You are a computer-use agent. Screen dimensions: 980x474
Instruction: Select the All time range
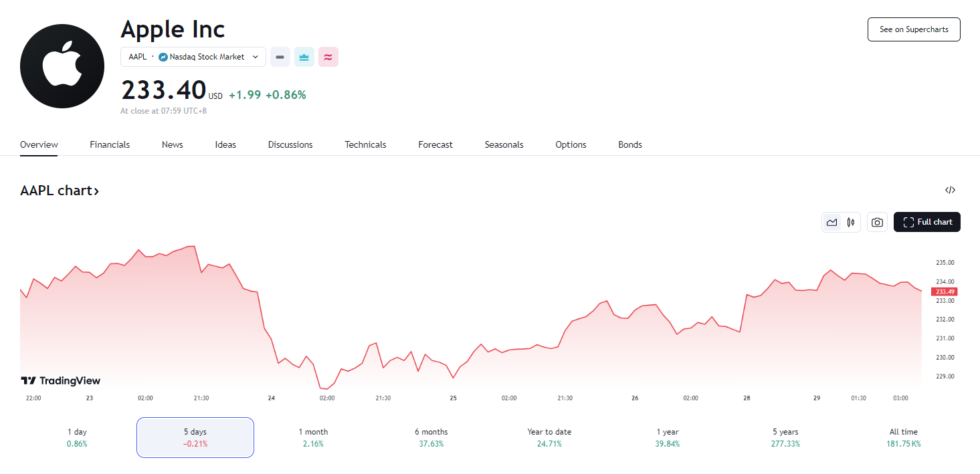point(903,437)
